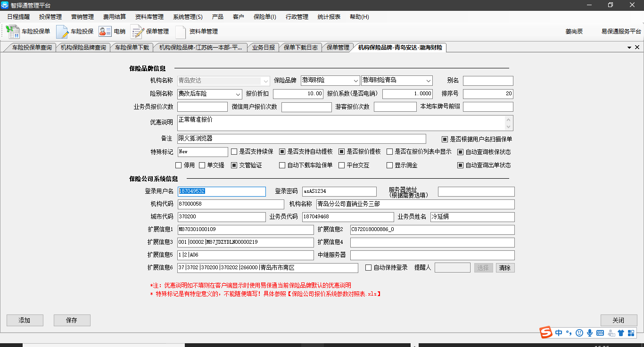Click the 保存 button
This screenshot has height=347, width=644.
click(72, 320)
